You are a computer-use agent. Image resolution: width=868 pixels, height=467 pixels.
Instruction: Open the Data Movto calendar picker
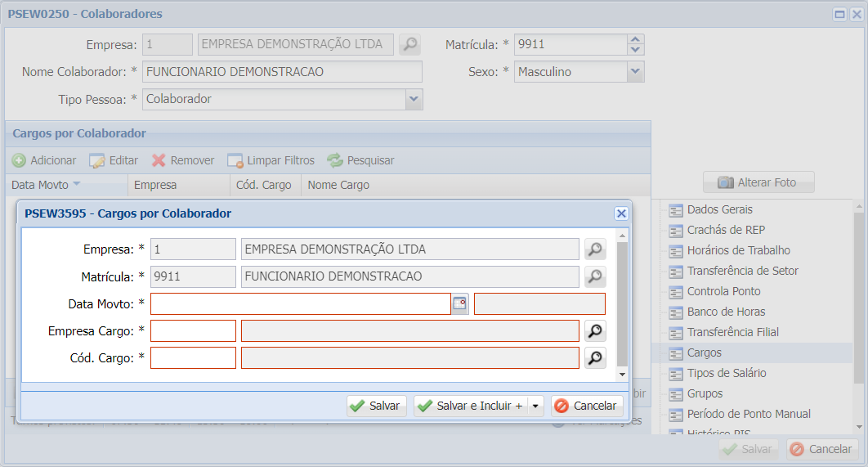(x=460, y=304)
